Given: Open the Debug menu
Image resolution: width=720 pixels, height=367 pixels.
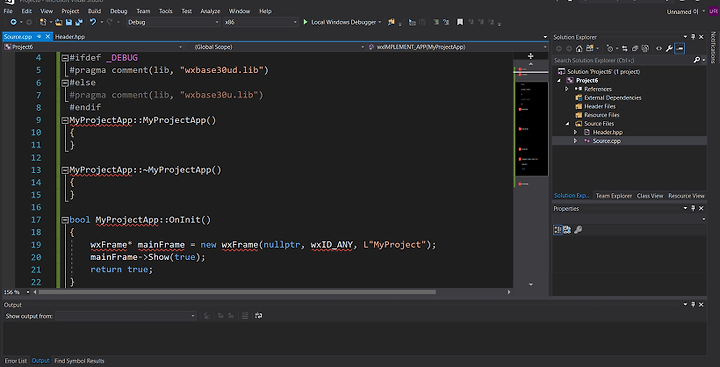Looking at the screenshot, I should (x=118, y=11).
